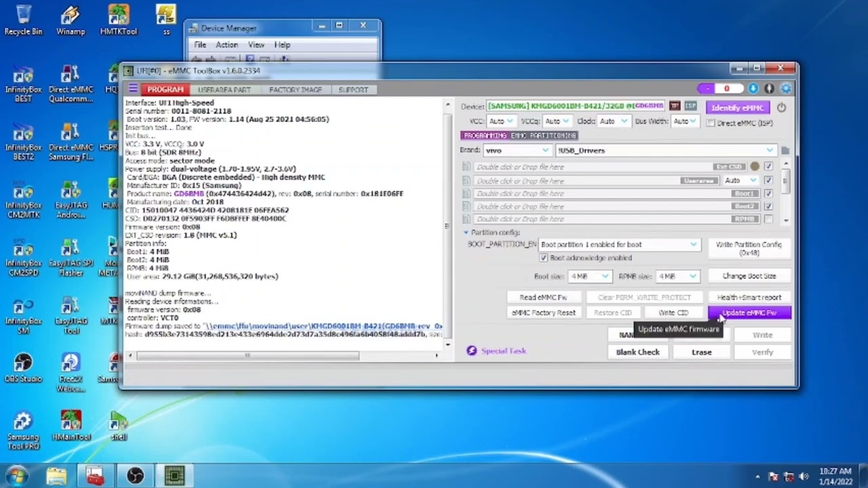This screenshot has height=488, width=868.
Task: Switch to the PROGRAM tab
Action: pyautogui.click(x=165, y=89)
